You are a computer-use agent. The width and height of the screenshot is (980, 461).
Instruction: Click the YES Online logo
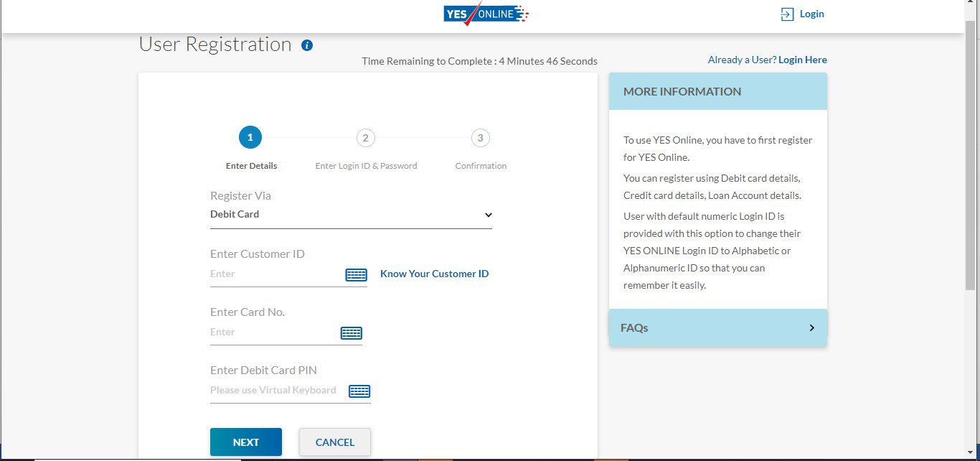(x=486, y=14)
